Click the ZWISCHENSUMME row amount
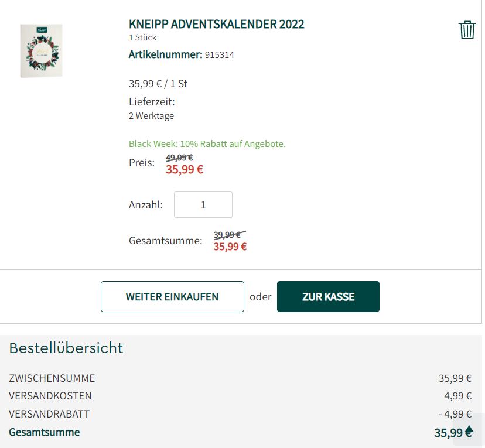Viewport: 485px width, 448px height. tap(455, 378)
